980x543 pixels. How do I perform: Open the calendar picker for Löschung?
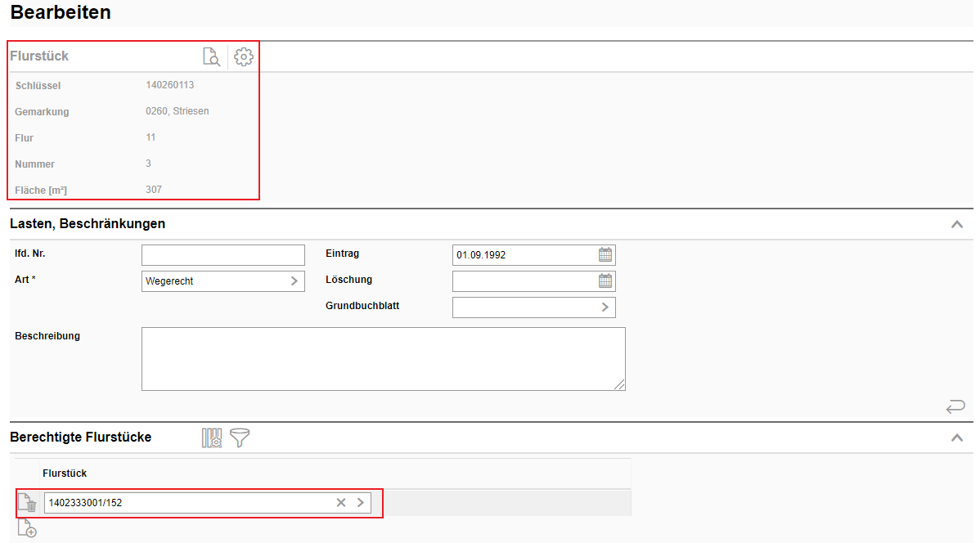click(605, 281)
